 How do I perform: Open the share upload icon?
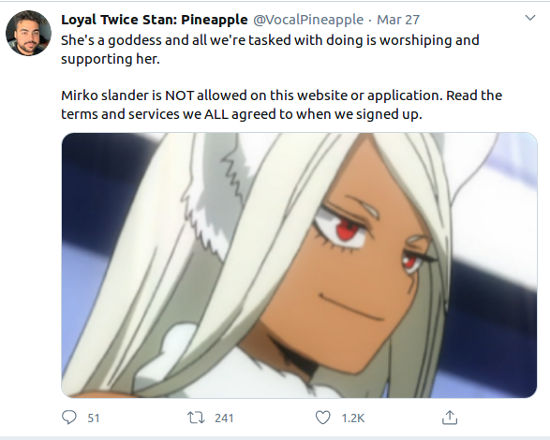[x=449, y=417]
